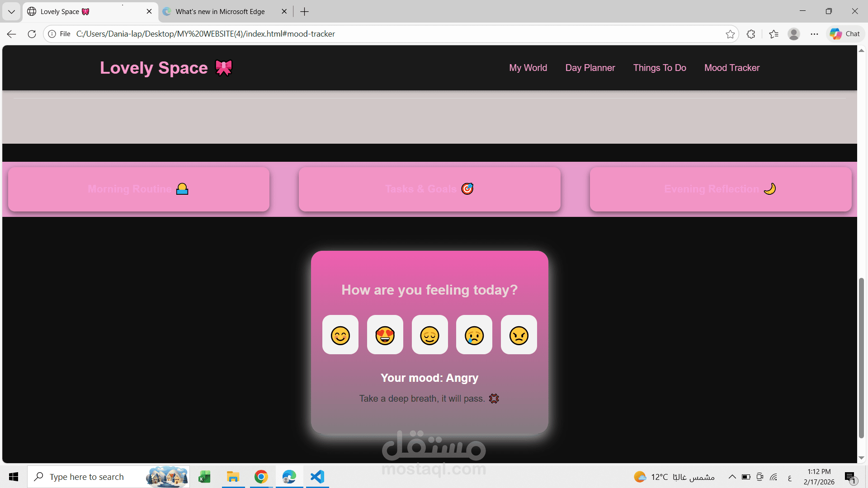Viewport: 868px width, 488px height.
Task: Open a new browser tab
Action: click(305, 12)
